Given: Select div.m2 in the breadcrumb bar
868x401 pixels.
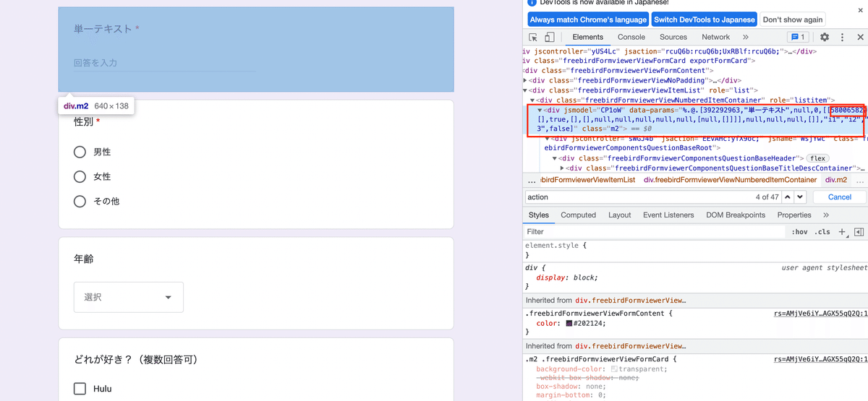Looking at the screenshot, I should coord(835,179).
